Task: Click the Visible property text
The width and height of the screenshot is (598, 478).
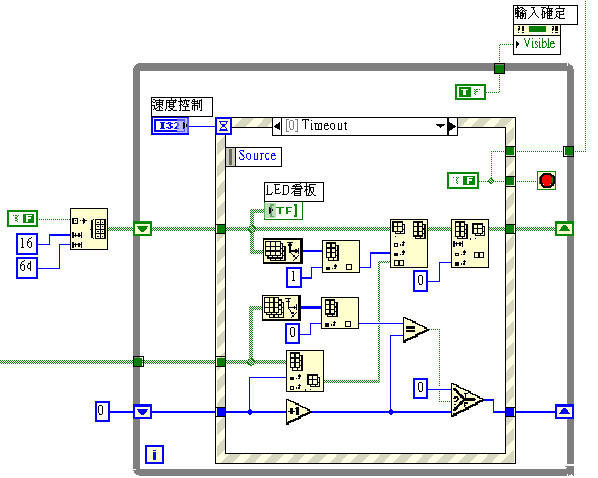Action: [x=539, y=43]
